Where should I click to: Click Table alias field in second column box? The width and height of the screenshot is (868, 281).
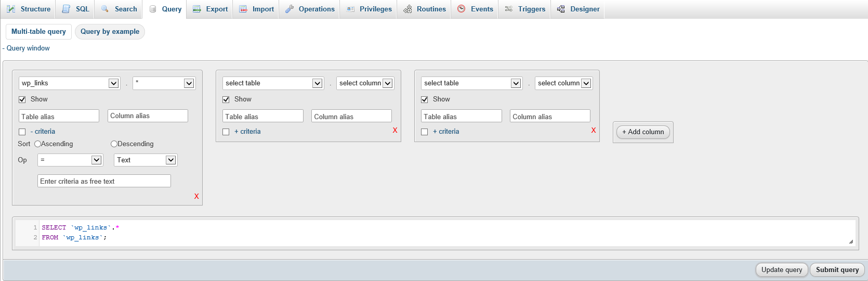[263, 116]
